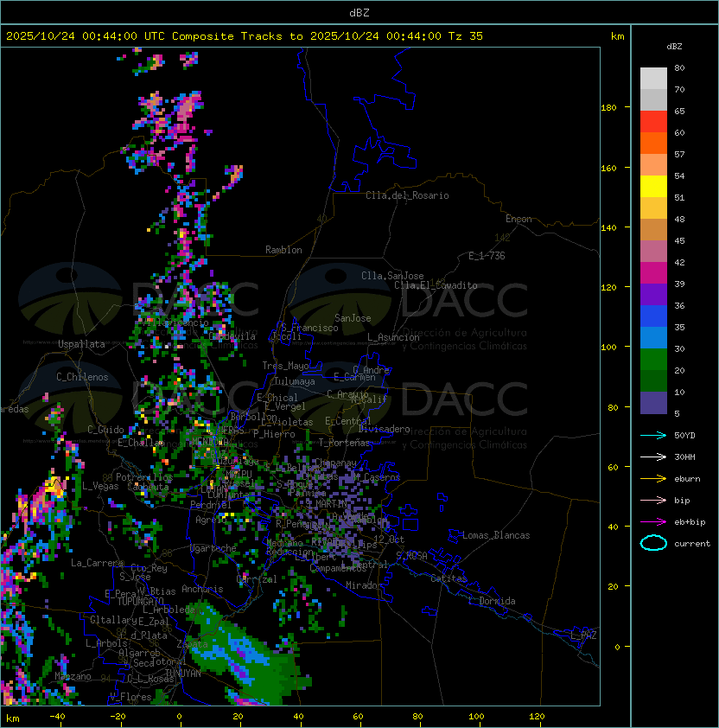Viewport: 719px width, 728px height.
Task: Click the 'C_Guido' map label
Action: click(105, 430)
